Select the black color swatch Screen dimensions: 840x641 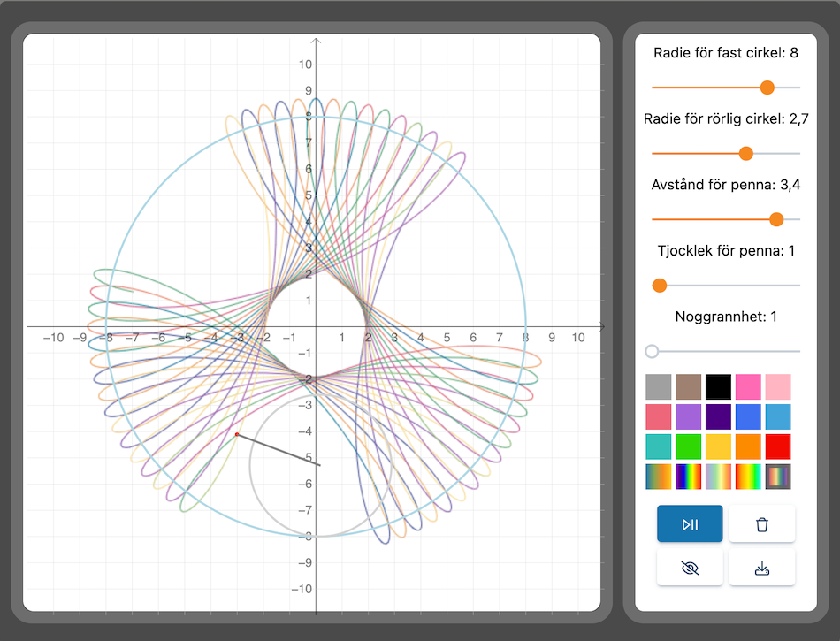(718, 386)
